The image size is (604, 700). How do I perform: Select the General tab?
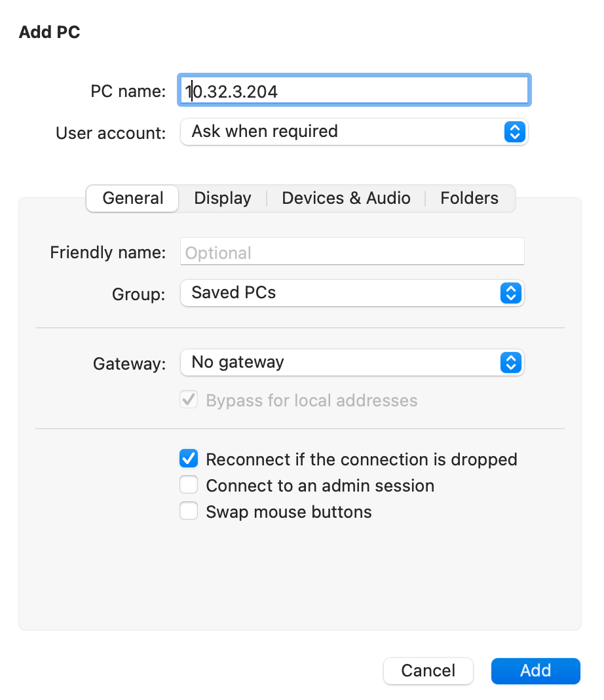pyautogui.click(x=132, y=198)
